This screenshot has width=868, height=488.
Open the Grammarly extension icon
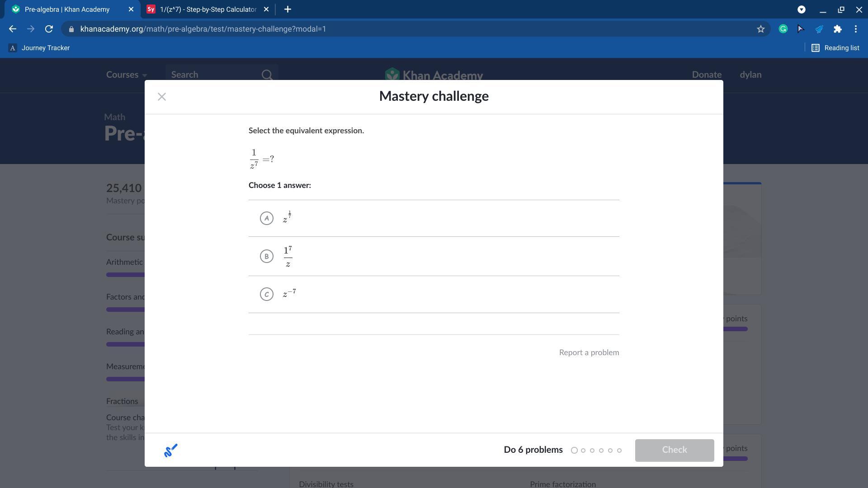tap(783, 29)
